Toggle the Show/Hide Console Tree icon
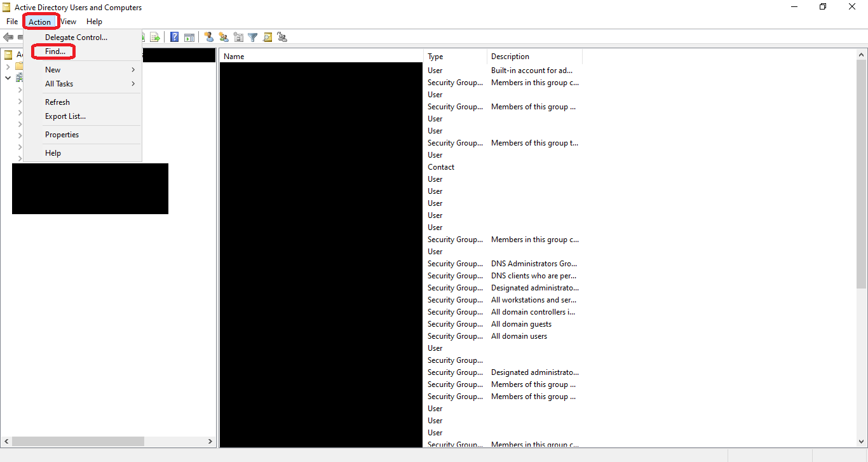This screenshot has height=462, width=868. 189,37
